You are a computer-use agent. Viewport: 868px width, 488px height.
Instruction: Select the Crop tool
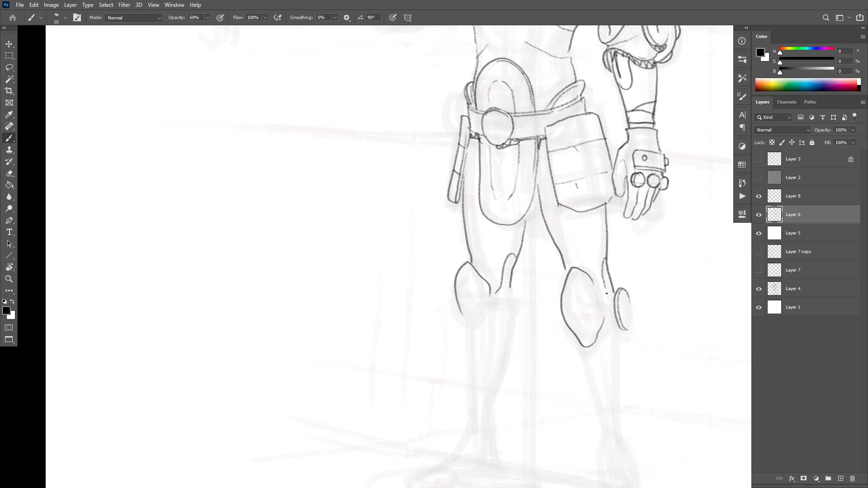[9, 91]
